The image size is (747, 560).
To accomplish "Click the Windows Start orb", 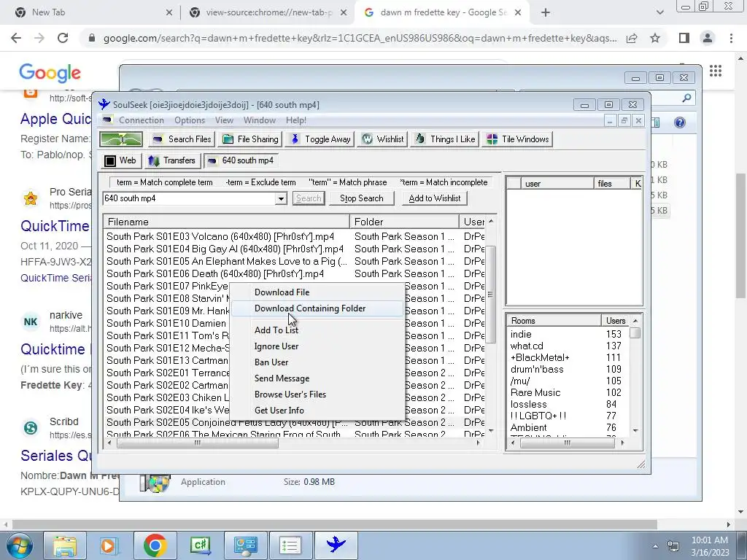I will pyautogui.click(x=20, y=545).
